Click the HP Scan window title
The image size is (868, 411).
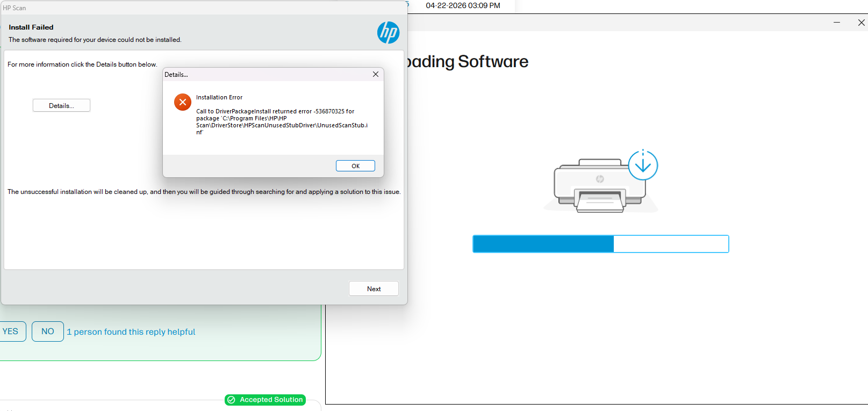(15, 8)
